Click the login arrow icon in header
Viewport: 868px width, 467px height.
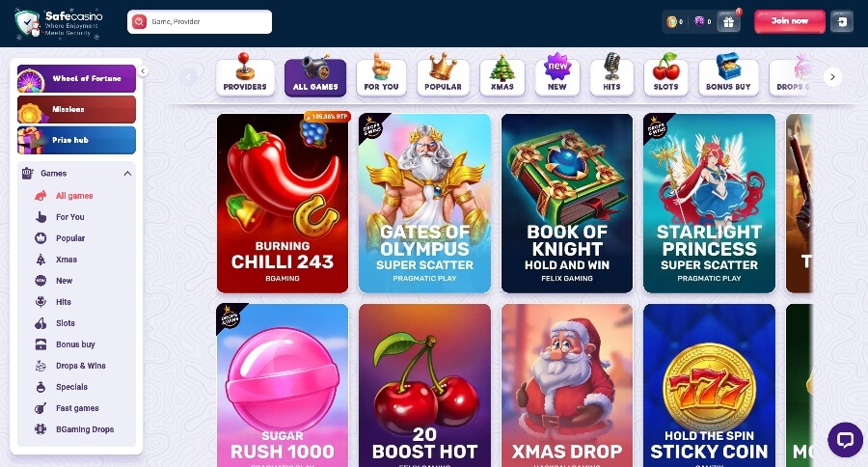click(x=842, y=21)
